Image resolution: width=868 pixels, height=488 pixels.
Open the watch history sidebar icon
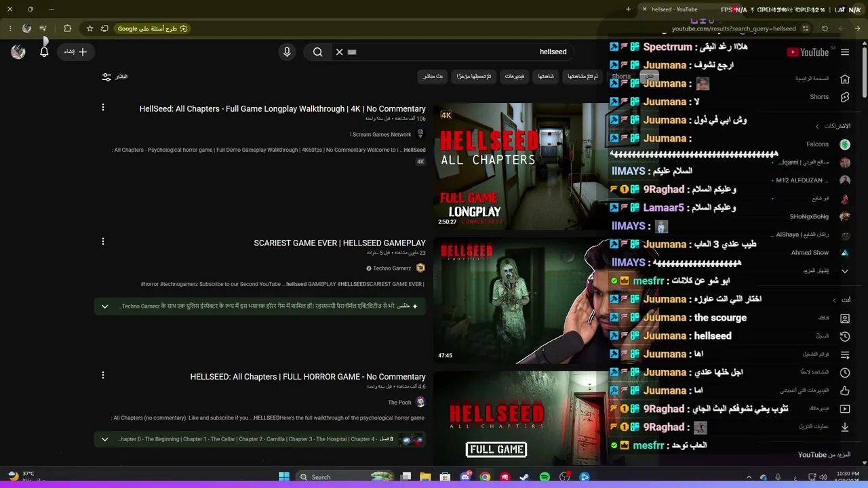[845, 336]
